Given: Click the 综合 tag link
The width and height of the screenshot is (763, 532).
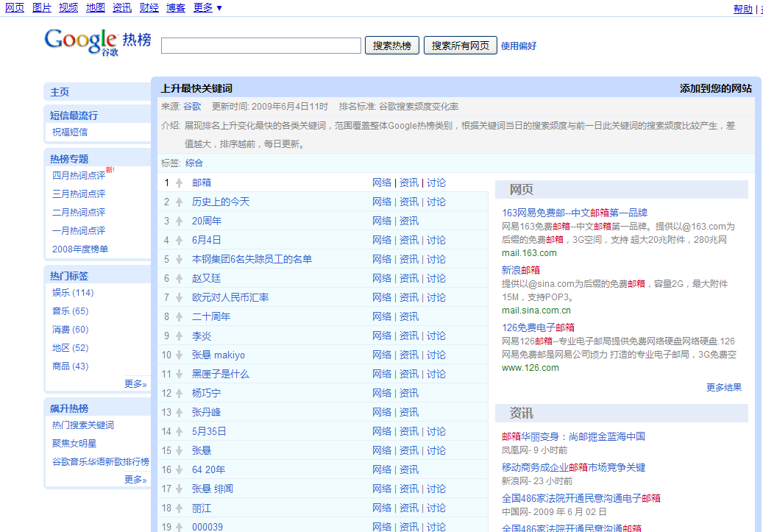Looking at the screenshot, I should coord(194,163).
